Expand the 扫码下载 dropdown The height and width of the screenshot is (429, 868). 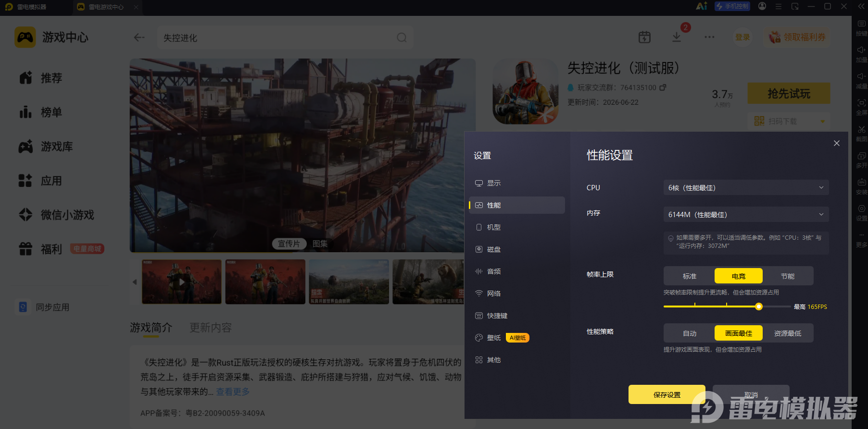pos(822,121)
